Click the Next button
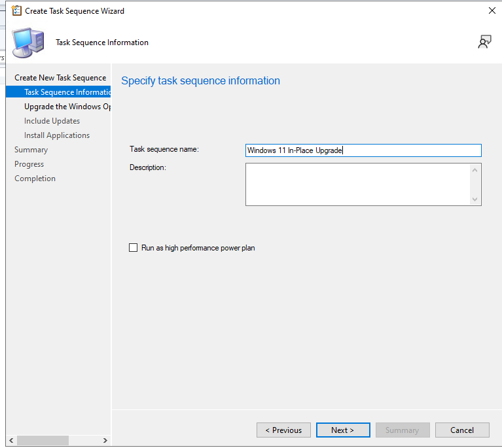502x448 pixels. [x=342, y=430]
